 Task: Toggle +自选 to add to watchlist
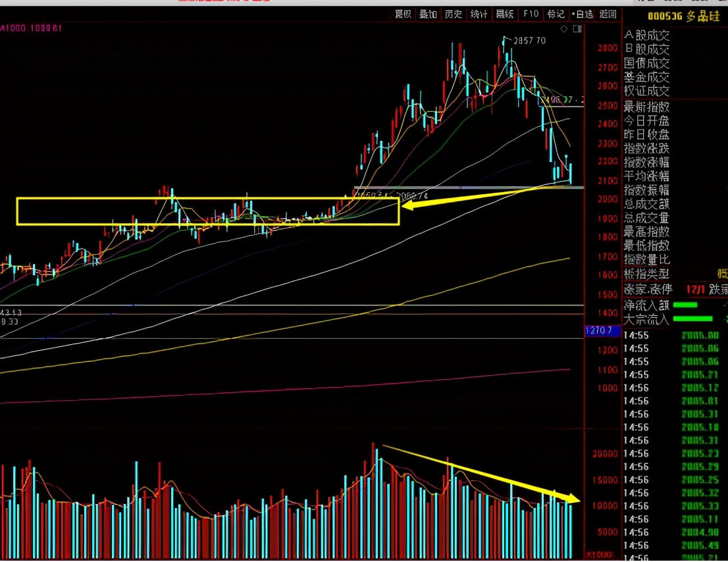pos(582,14)
